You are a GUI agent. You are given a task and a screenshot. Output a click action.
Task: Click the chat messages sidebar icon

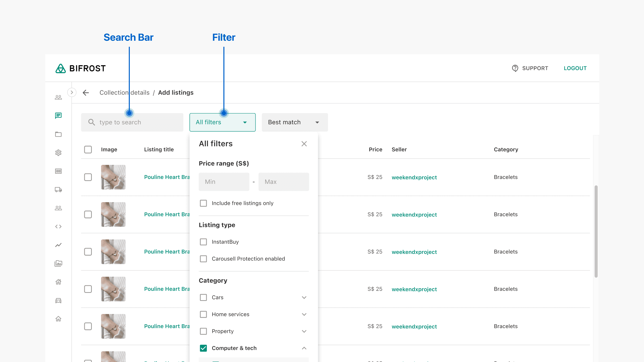pyautogui.click(x=58, y=116)
